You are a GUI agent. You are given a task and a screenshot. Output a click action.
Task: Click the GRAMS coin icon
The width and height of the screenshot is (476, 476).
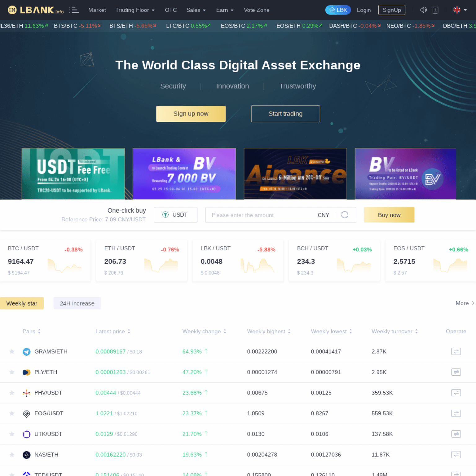(27, 352)
